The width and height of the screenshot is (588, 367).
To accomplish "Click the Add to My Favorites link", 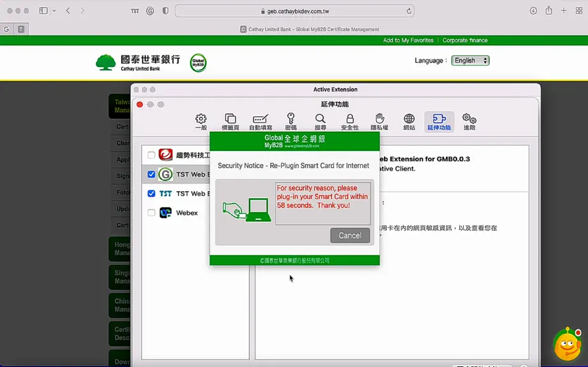I will click(408, 40).
